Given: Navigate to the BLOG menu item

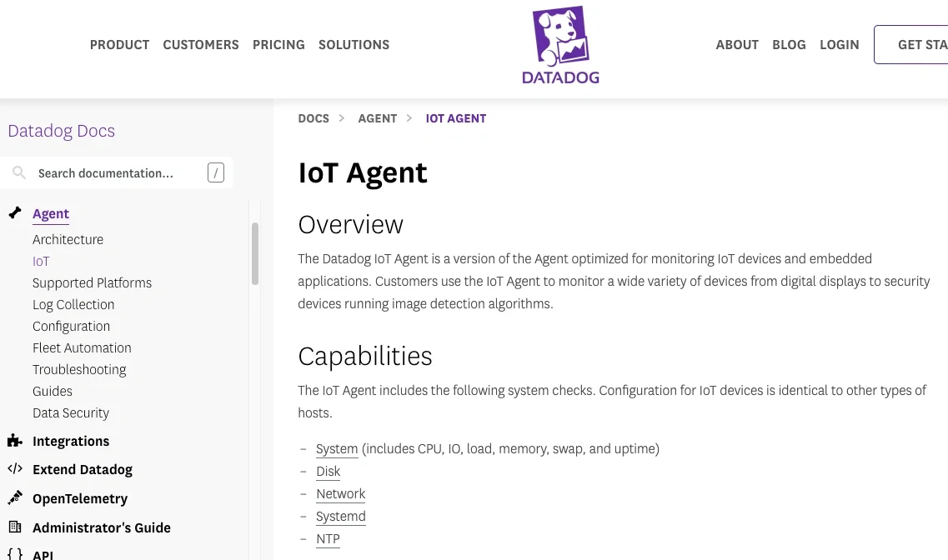Looking at the screenshot, I should coord(789,45).
